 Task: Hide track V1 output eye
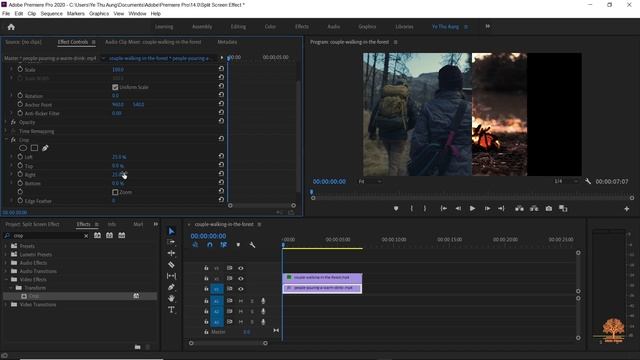(x=241, y=289)
